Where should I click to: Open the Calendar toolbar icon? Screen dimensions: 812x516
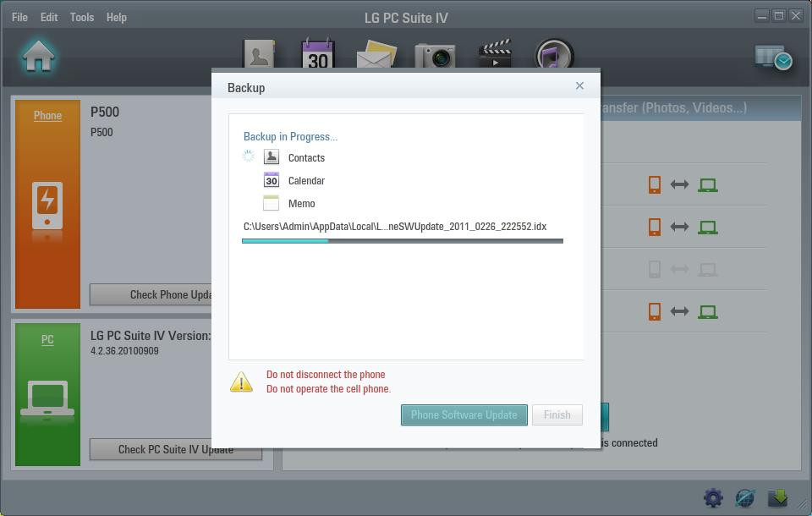point(318,53)
